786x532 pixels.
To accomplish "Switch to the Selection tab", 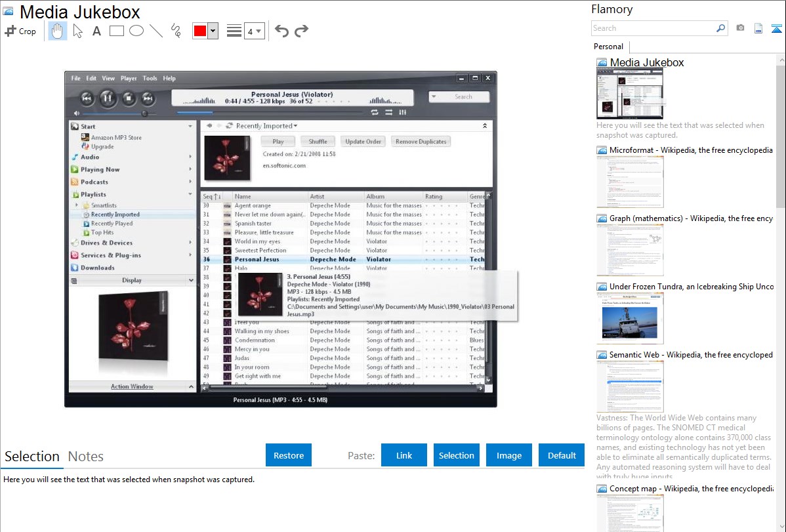I will [x=31, y=457].
